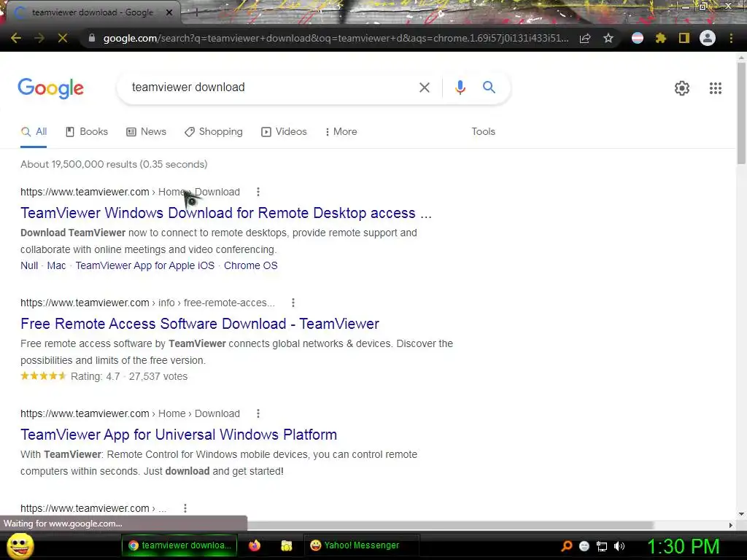
Task: Submit search with magnifier button
Action: pyautogui.click(x=489, y=87)
